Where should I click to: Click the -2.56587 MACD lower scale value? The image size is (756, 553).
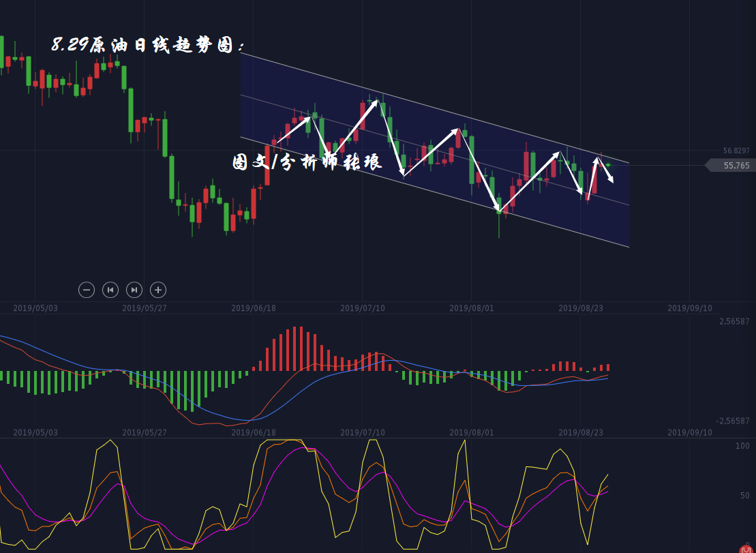coord(733,421)
